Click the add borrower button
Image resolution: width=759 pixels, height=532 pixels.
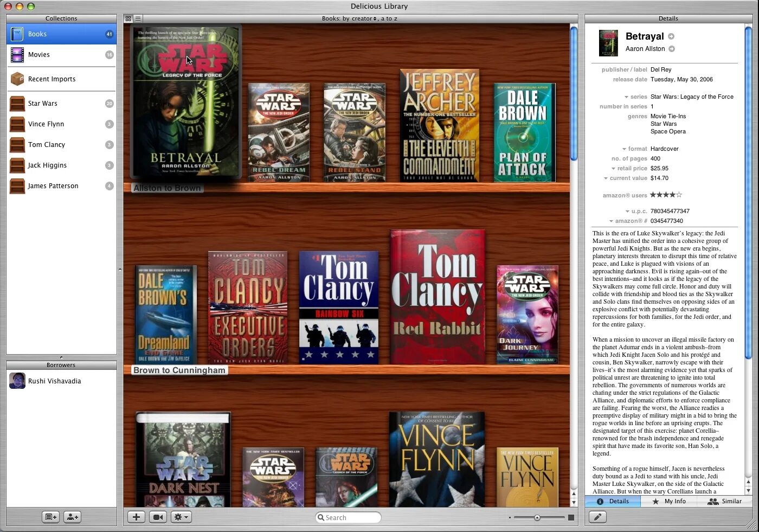pos(72,517)
